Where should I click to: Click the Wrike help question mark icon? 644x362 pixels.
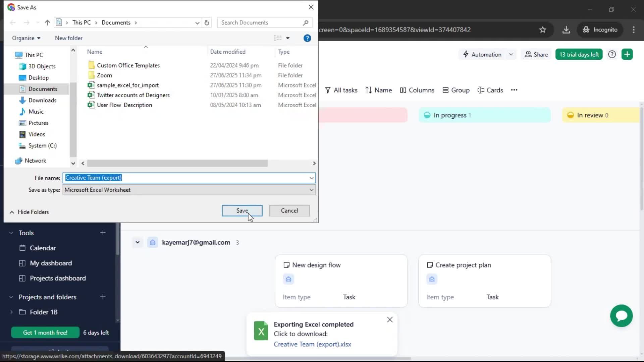(x=612, y=54)
